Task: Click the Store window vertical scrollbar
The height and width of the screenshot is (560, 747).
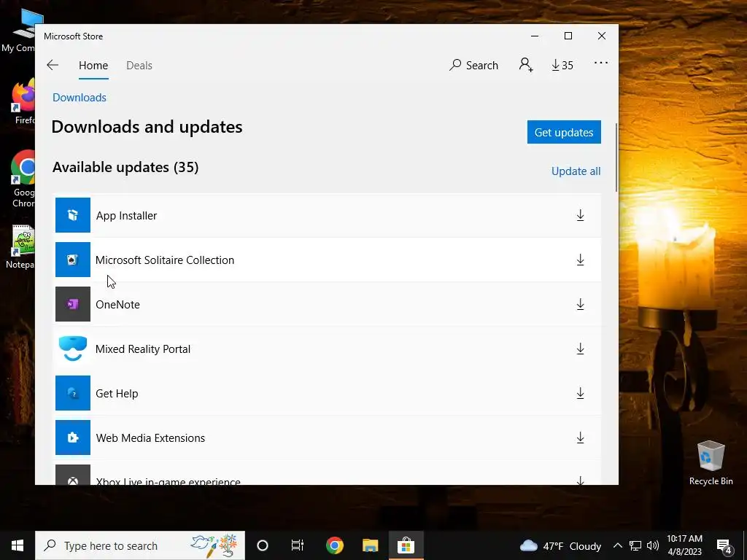Action: tap(616, 157)
